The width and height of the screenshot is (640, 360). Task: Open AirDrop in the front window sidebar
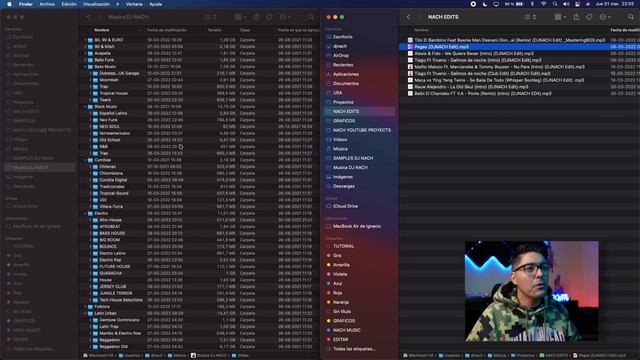pyautogui.click(x=341, y=56)
